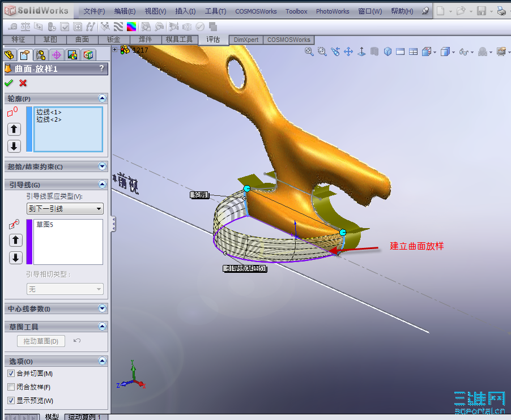Switch to the 曲面 command tab
Viewport: 511px width, 420px height.
pyautogui.click(x=82, y=40)
